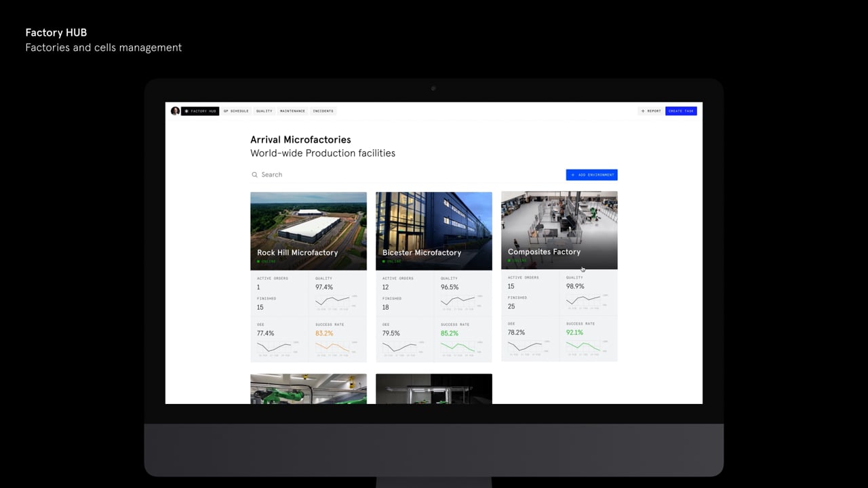Open the Maintenance tab
The height and width of the screenshot is (488, 868).
point(292,111)
